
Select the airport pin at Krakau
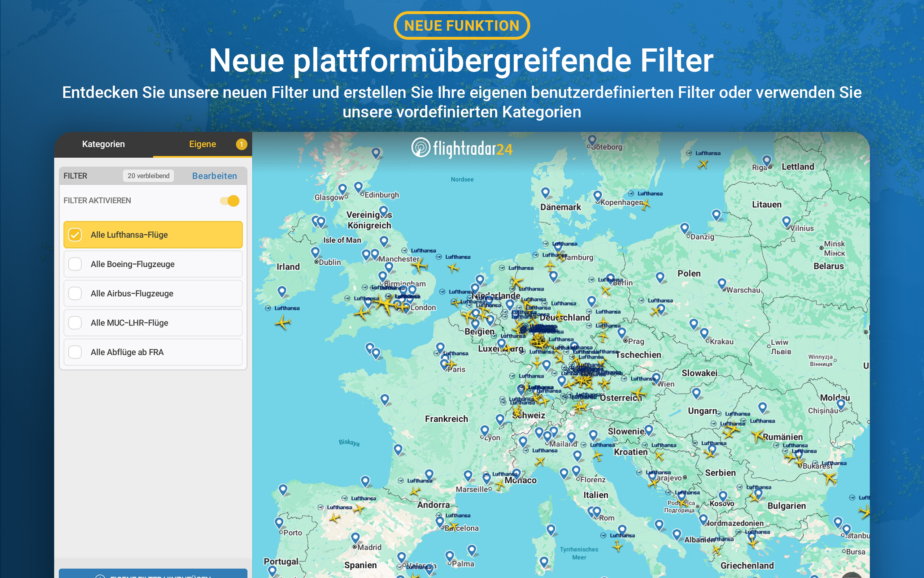(705, 333)
